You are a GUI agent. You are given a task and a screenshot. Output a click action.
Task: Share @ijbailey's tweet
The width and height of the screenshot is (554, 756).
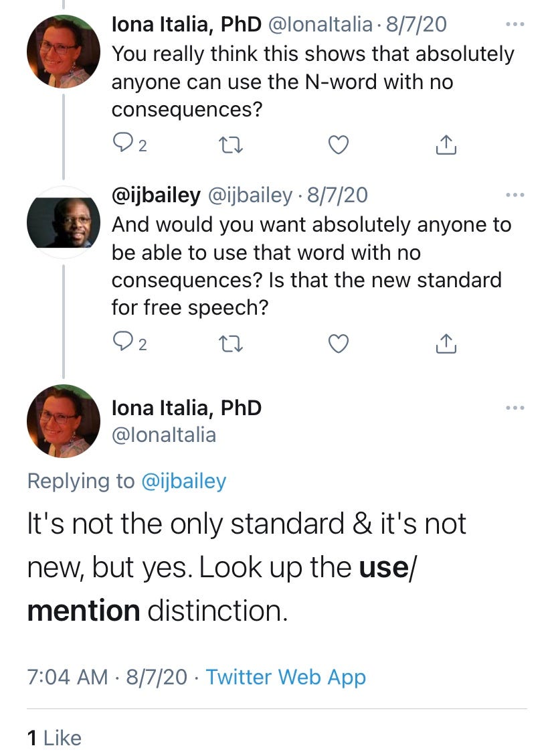click(x=446, y=343)
